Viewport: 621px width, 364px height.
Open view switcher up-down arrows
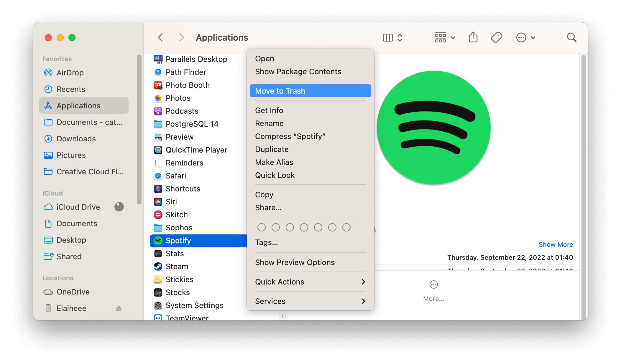[x=400, y=38]
